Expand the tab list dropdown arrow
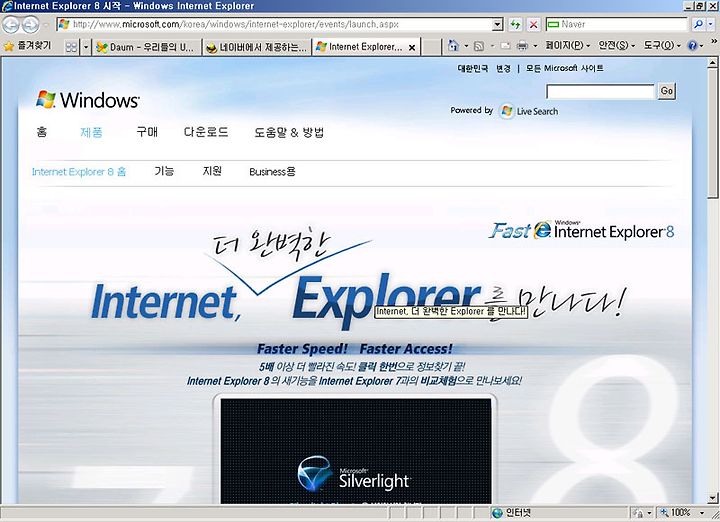Screen dimensions: 720x522 (x=85, y=47)
